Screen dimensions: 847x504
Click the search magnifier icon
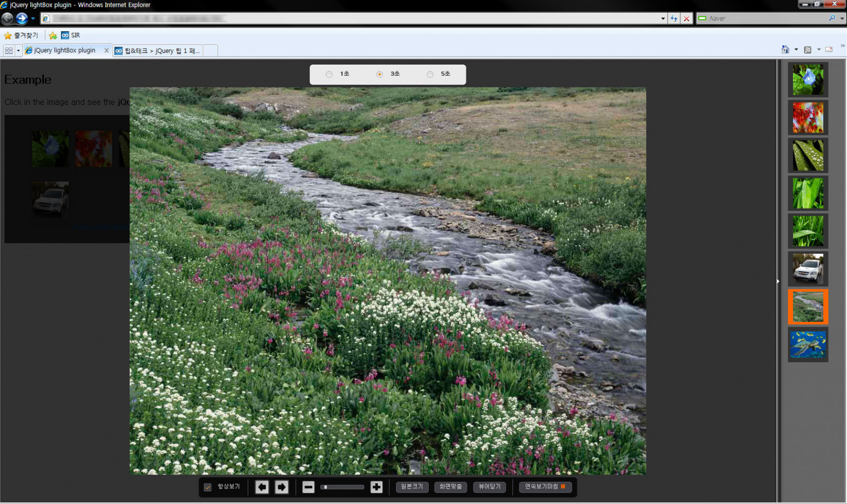[832, 18]
